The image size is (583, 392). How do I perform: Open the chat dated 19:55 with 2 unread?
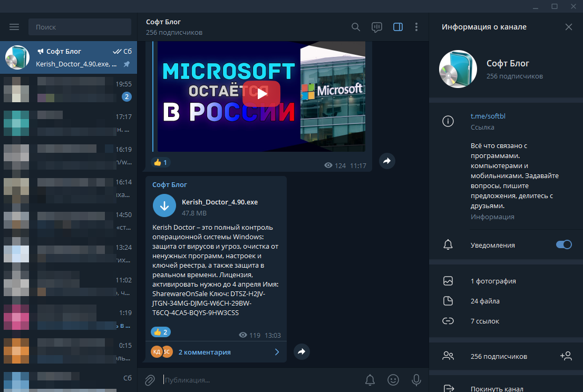point(69,90)
